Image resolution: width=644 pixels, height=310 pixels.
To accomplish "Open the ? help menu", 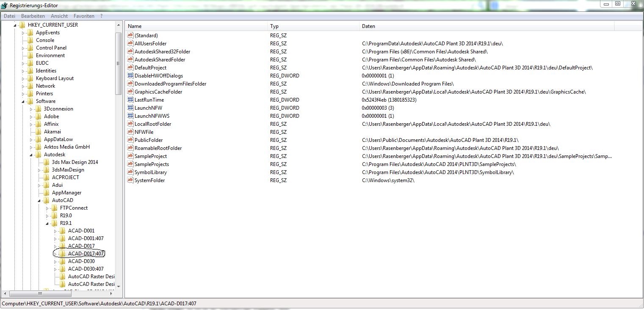I will pyautogui.click(x=102, y=16).
